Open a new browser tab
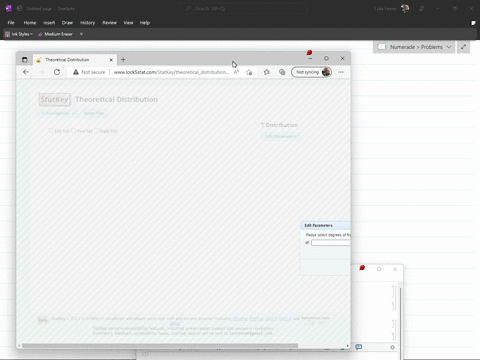 pos(123,60)
